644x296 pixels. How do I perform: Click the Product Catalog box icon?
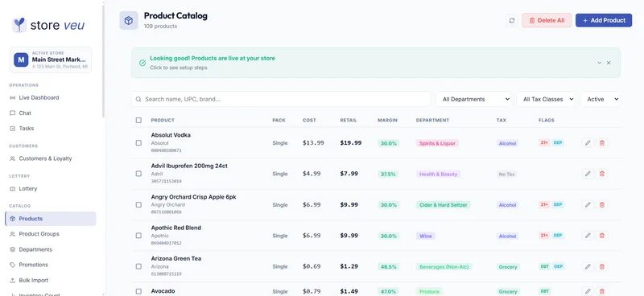129,21
